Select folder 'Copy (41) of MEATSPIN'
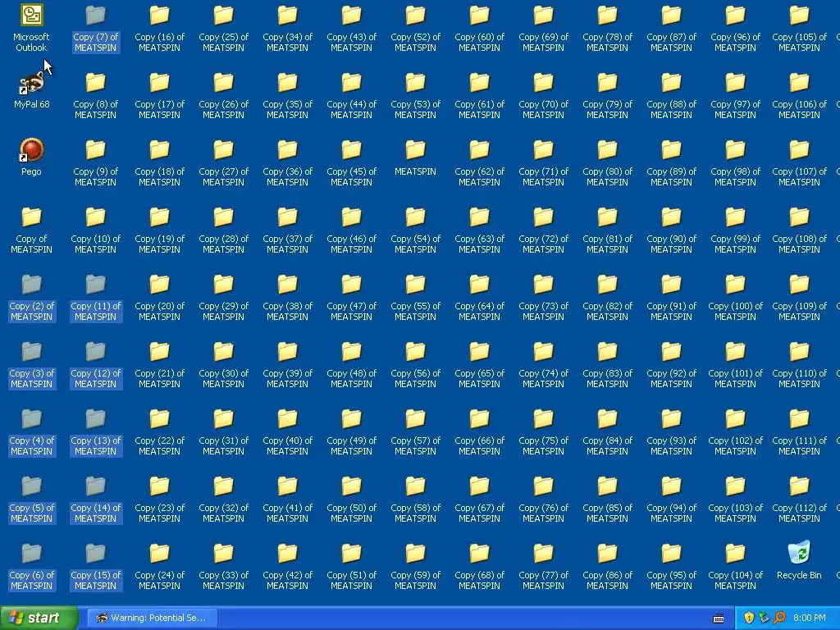The width and height of the screenshot is (840, 630). click(x=287, y=498)
